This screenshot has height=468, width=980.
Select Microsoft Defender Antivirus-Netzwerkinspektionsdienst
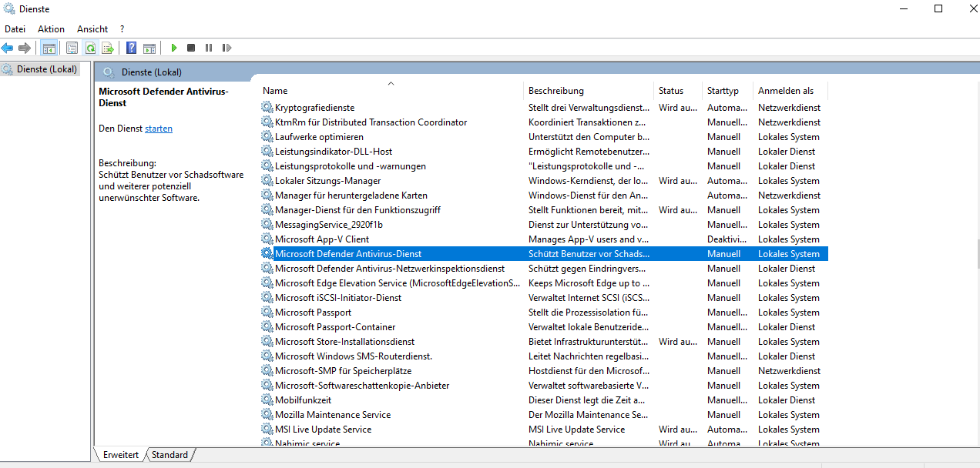390,269
